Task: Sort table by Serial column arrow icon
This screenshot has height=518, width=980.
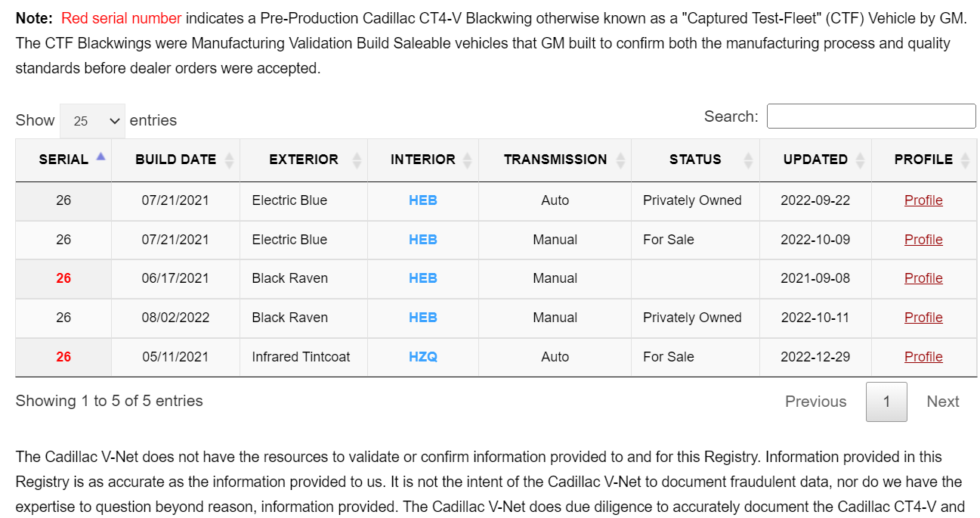Action: click(x=100, y=157)
